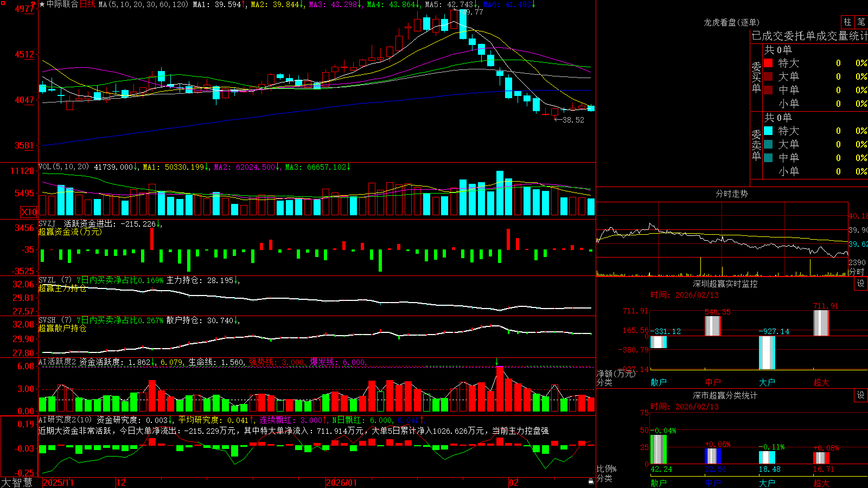Screen dimensions: 868x488
Task: Click the dark red 大单 buy order swatch
Action: click(768, 76)
